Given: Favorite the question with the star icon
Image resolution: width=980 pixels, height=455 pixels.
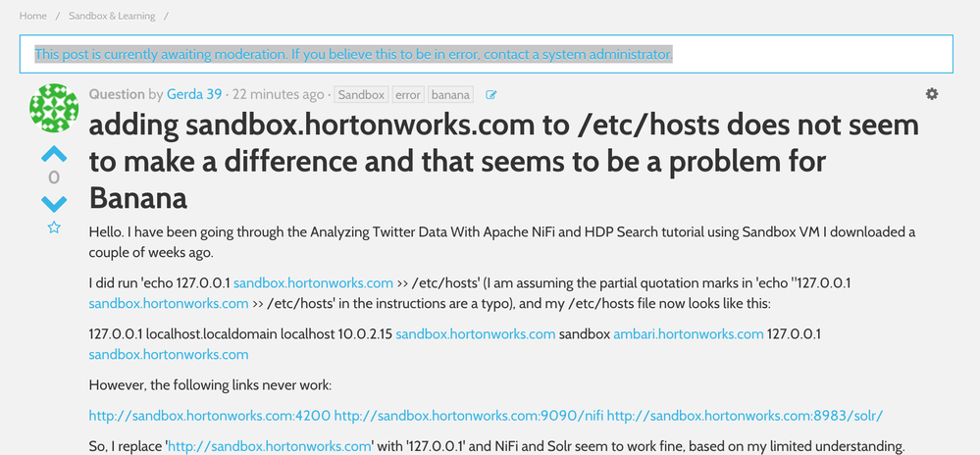Looking at the screenshot, I should point(54,227).
